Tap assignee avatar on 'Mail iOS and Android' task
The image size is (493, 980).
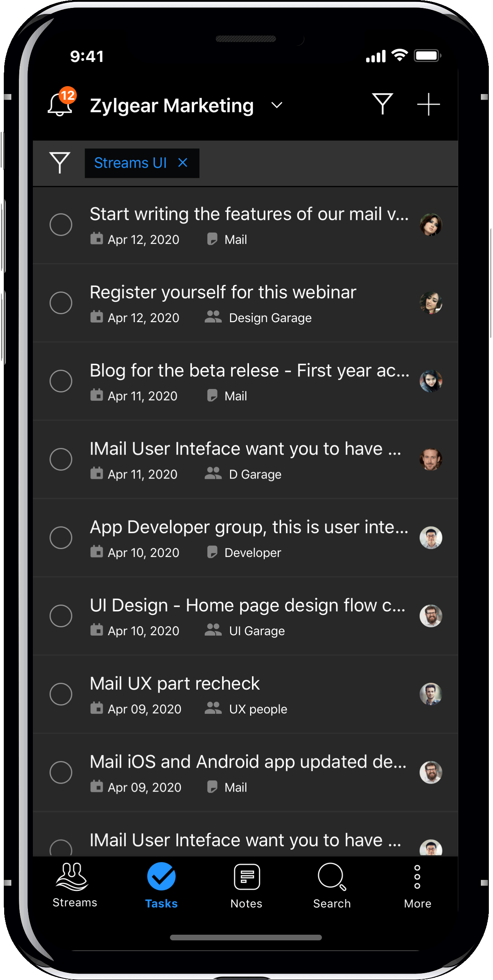coord(431,772)
